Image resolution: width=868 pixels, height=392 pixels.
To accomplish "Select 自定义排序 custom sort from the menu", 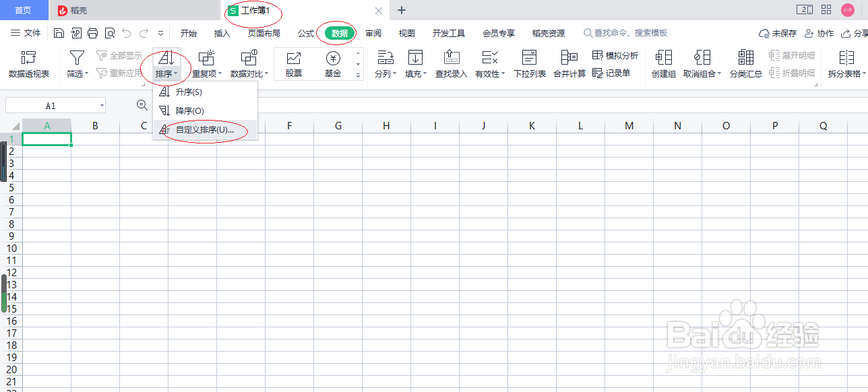I will [x=206, y=131].
